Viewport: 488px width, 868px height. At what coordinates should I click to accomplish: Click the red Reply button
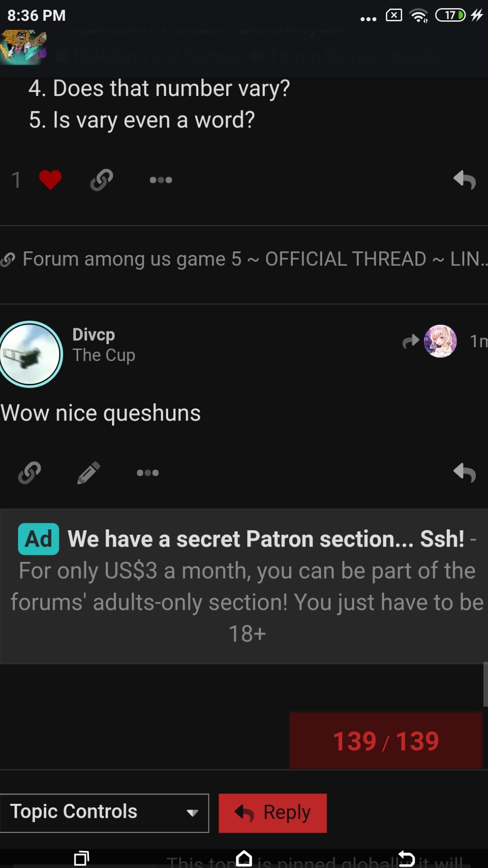(x=272, y=813)
